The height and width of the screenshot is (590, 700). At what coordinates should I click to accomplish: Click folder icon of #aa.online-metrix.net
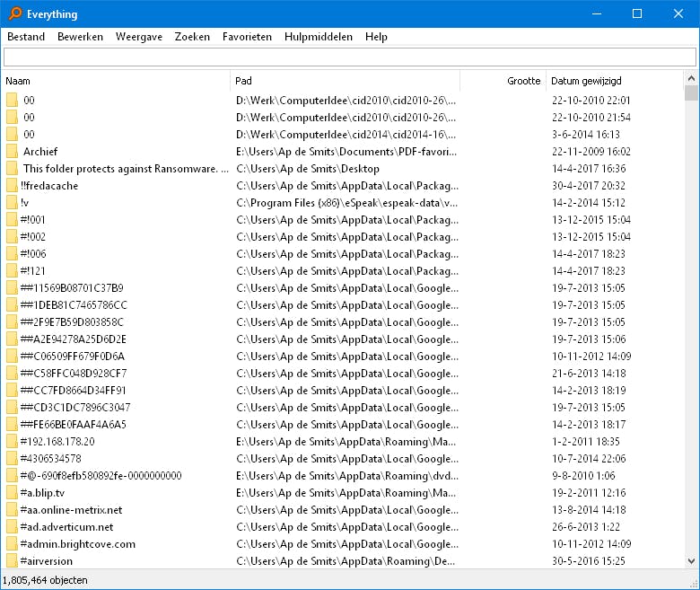point(12,509)
